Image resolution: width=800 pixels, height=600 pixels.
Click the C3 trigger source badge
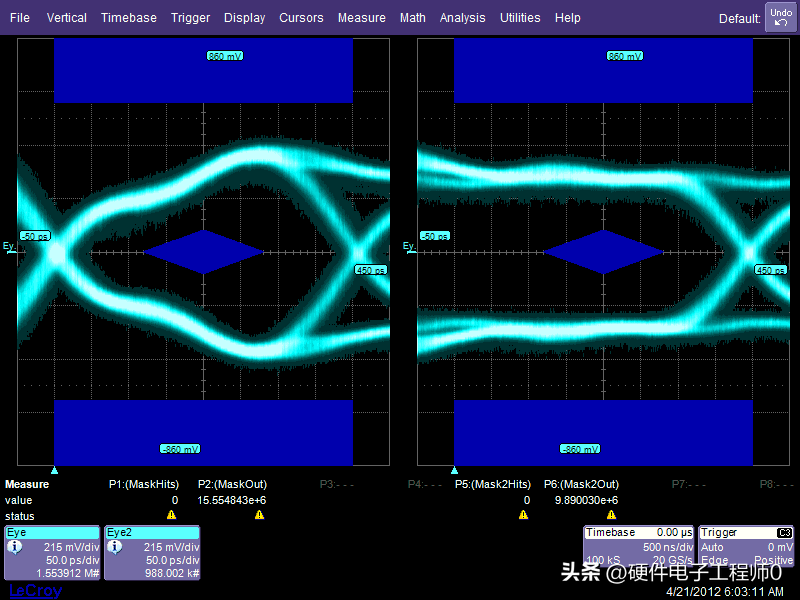pos(784,533)
